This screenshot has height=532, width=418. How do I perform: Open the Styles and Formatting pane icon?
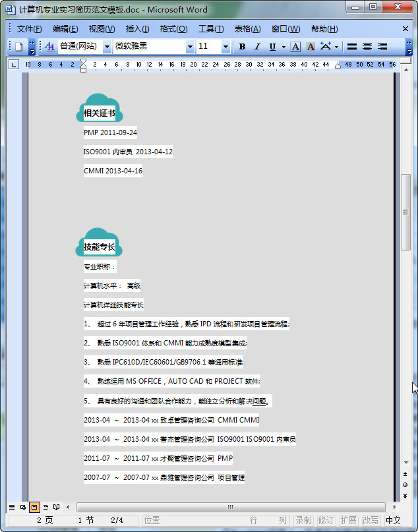(x=49, y=47)
